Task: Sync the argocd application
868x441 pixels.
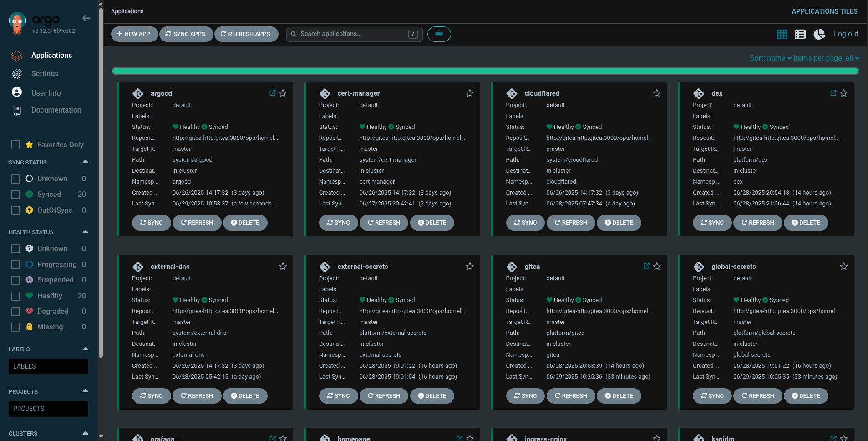Action: click(x=152, y=223)
